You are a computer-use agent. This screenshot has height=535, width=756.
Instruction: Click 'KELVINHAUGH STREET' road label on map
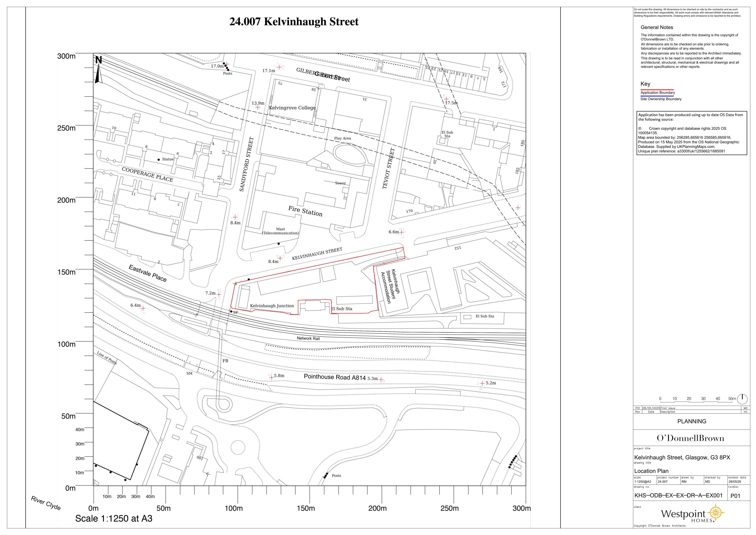coord(317,254)
